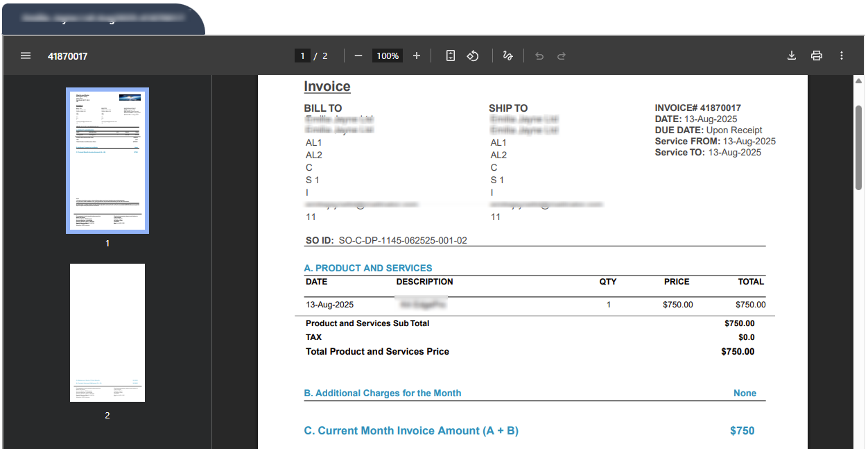The height and width of the screenshot is (449, 868).
Task: Select page 1 thumbnail
Action: (107, 160)
